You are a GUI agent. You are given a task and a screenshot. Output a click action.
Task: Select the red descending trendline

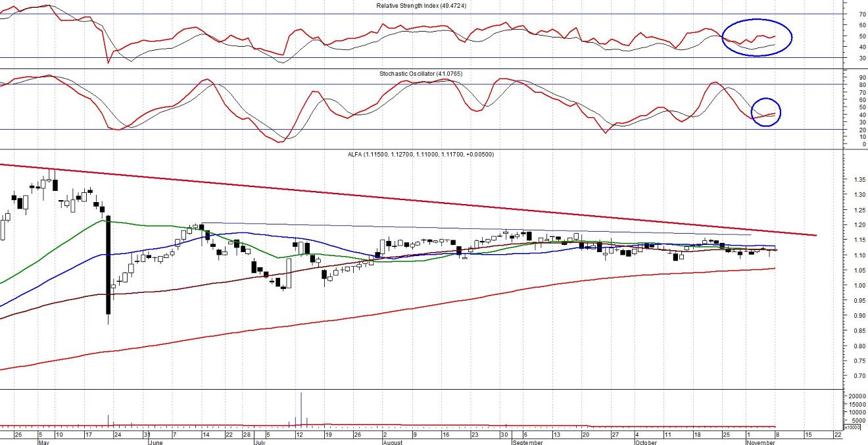click(x=421, y=199)
